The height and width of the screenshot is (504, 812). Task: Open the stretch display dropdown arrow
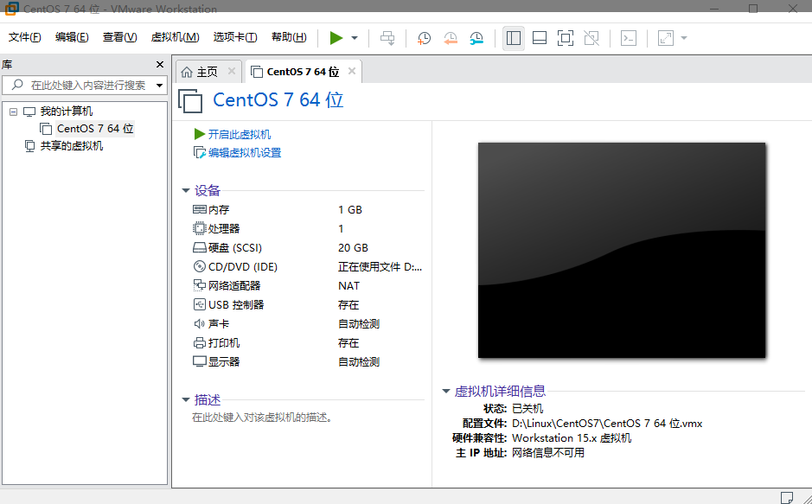pos(684,38)
